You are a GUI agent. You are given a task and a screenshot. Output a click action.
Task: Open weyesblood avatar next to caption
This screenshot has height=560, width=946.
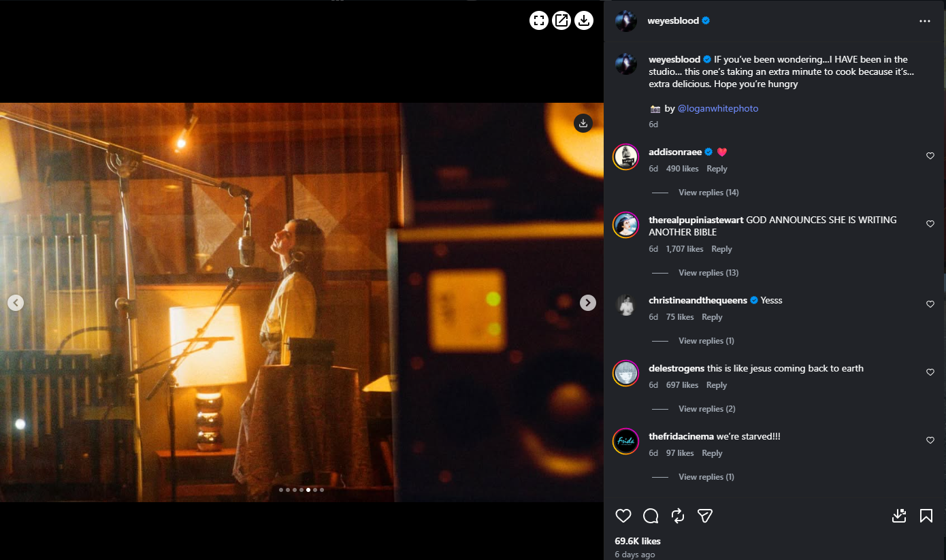point(626,64)
